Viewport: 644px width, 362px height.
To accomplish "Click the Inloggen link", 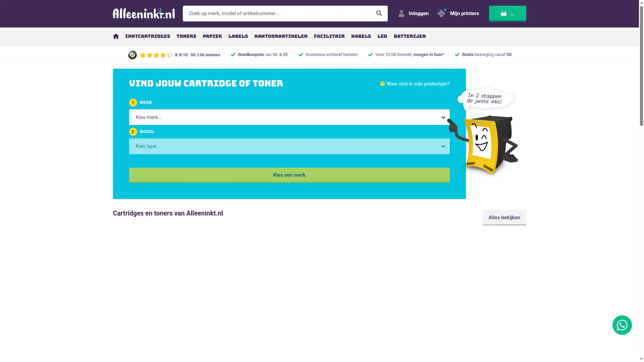I will [x=419, y=13].
